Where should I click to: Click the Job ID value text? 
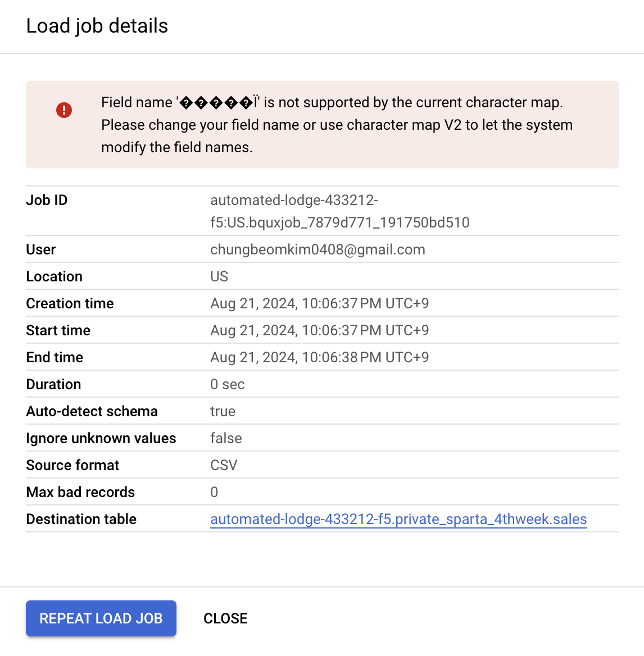339,211
